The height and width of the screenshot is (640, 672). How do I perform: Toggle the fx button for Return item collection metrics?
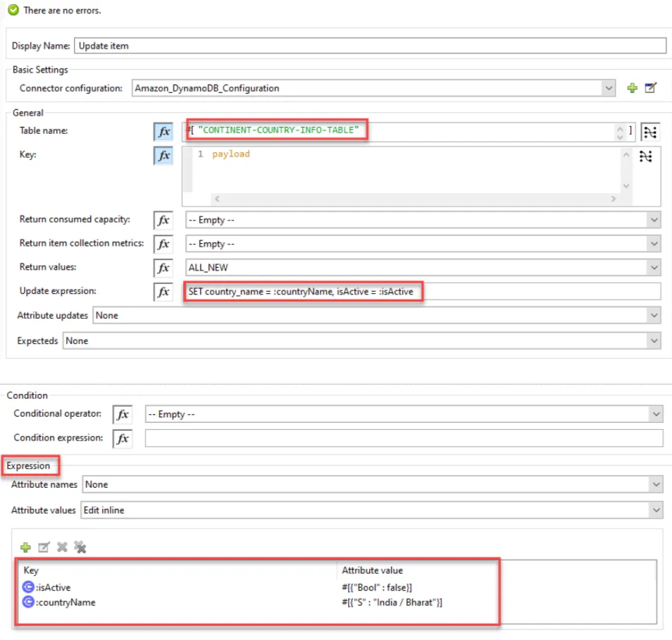tap(163, 244)
